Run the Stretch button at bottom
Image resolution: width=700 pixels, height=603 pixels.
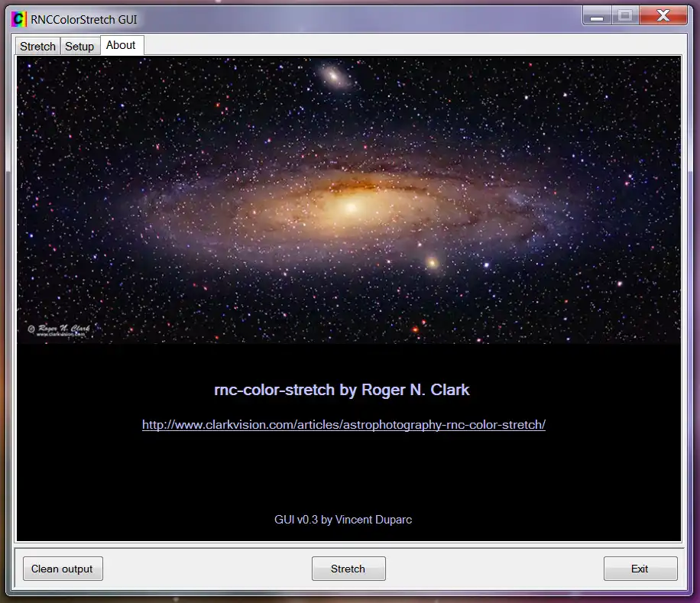point(348,569)
